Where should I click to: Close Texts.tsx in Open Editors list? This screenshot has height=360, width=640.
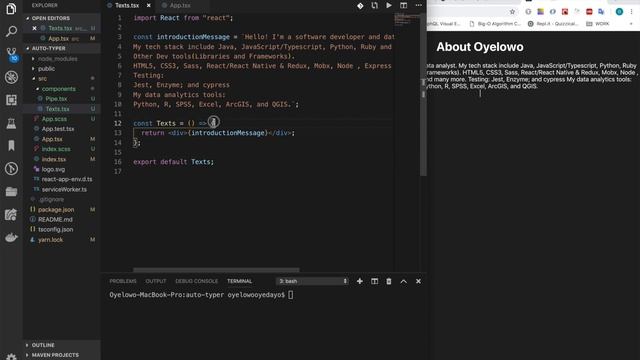34,28
